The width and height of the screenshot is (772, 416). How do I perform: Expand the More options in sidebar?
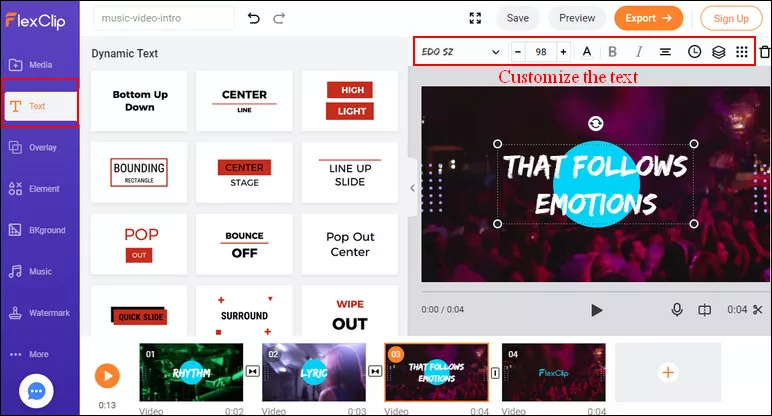[x=29, y=354]
